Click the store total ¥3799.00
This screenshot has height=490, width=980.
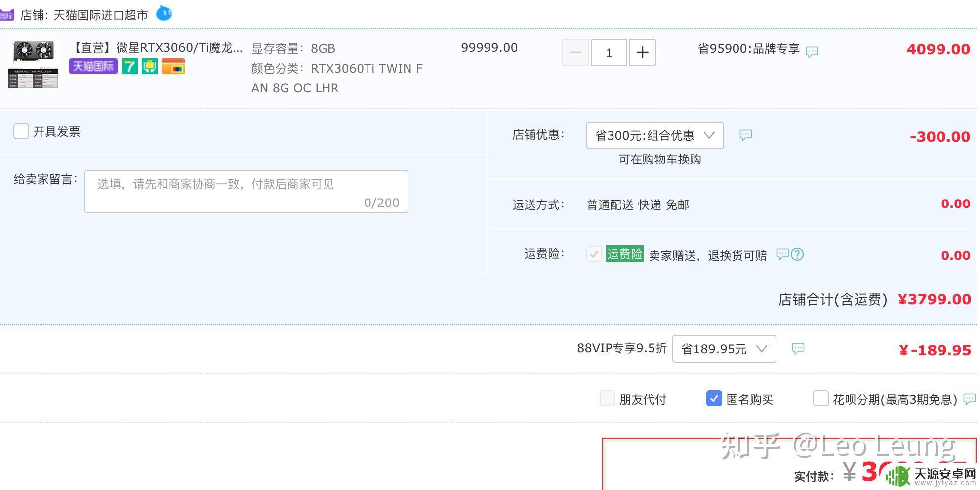[935, 299]
